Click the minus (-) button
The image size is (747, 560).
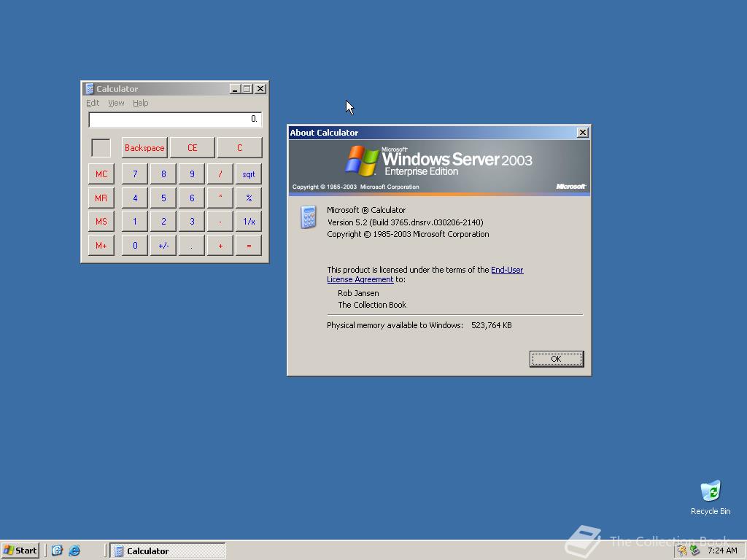coord(220,222)
